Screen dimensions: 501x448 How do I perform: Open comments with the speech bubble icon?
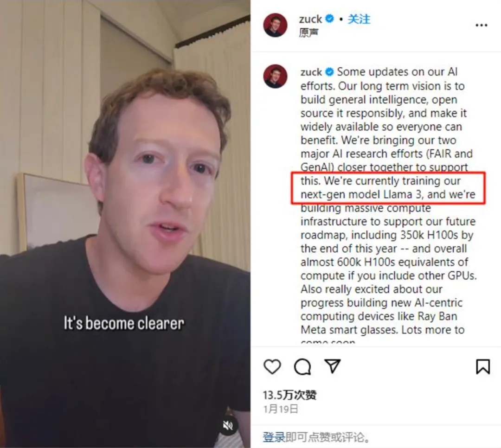pos(302,366)
